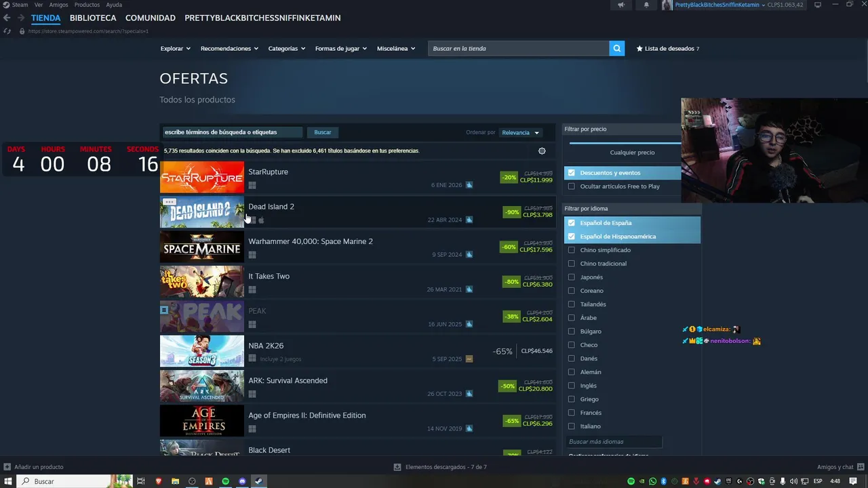Open the Warhammer 40,000: Space Marine 2 title
The height and width of the screenshot is (488, 868).
(311, 241)
